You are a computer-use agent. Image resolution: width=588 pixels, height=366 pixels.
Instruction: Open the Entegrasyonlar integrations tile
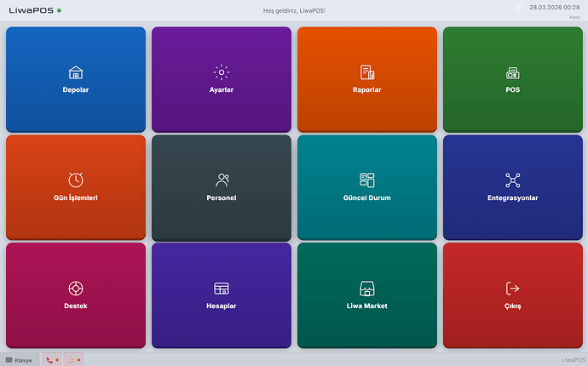(512, 187)
